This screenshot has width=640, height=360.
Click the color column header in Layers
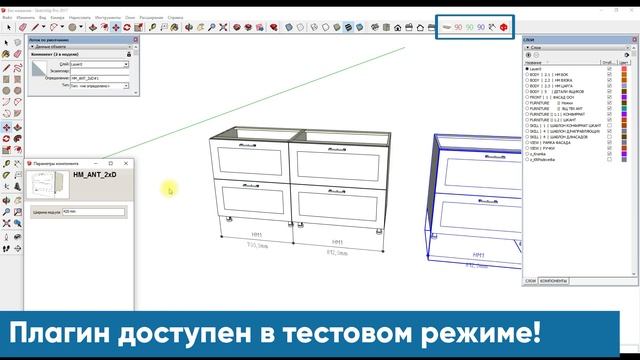624,63
